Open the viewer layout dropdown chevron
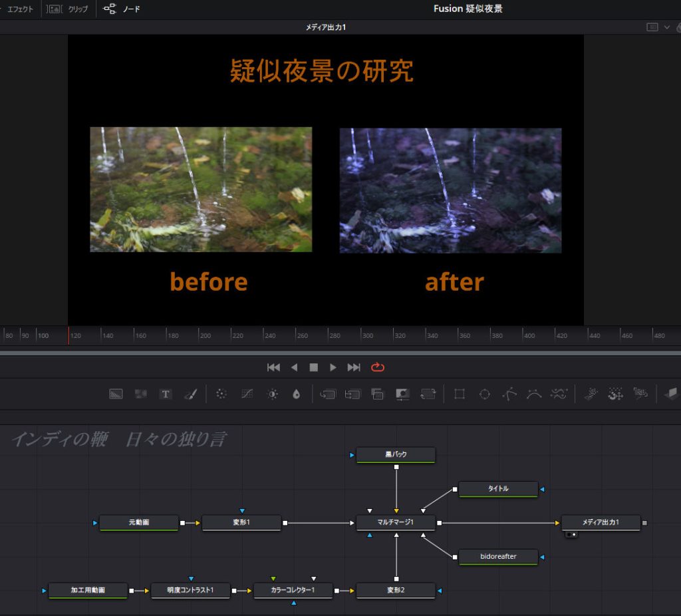The width and height of the screenshot is (681, 616). [667, 27]
